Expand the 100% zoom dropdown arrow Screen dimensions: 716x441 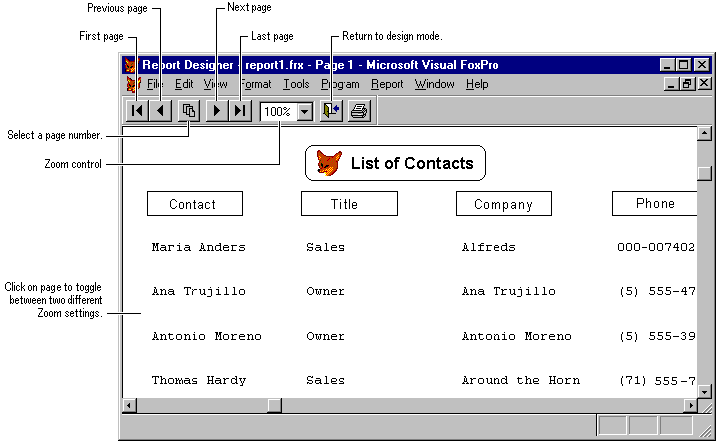click(x=304, y=111)
